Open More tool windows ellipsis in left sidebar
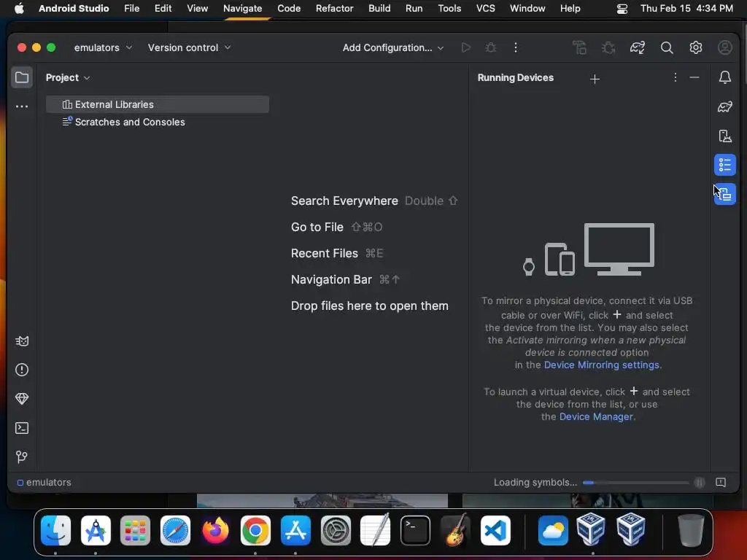 tap(22, 106)
